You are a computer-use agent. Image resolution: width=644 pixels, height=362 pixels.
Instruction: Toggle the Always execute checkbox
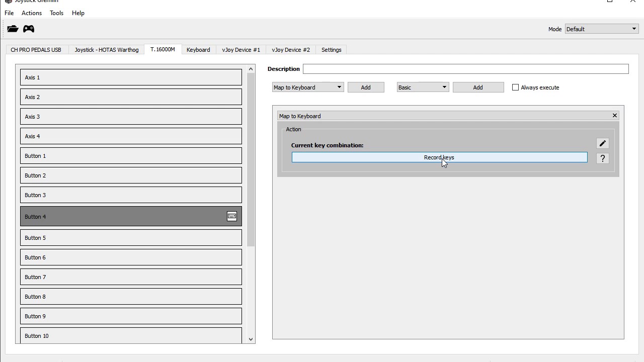(515, 87)
